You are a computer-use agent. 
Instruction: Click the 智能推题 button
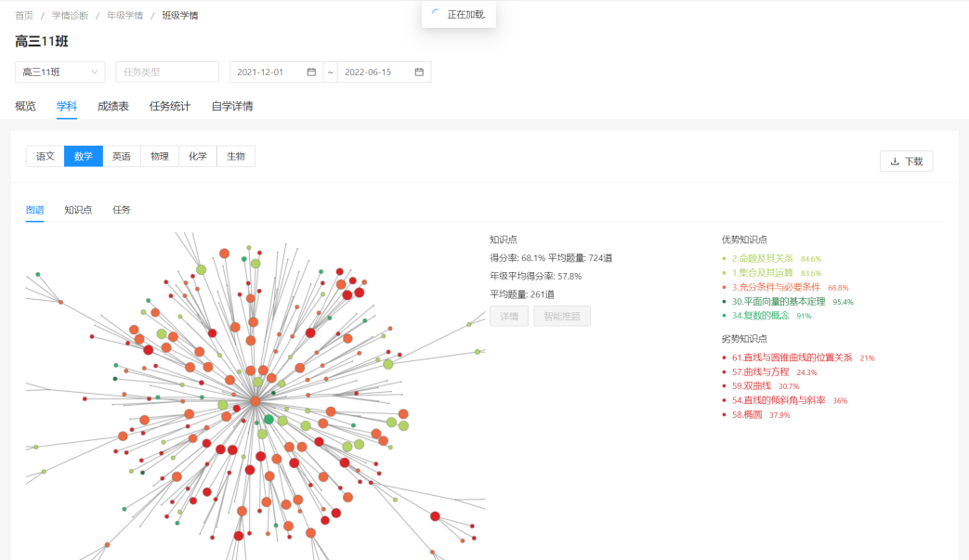click(562, 316)
